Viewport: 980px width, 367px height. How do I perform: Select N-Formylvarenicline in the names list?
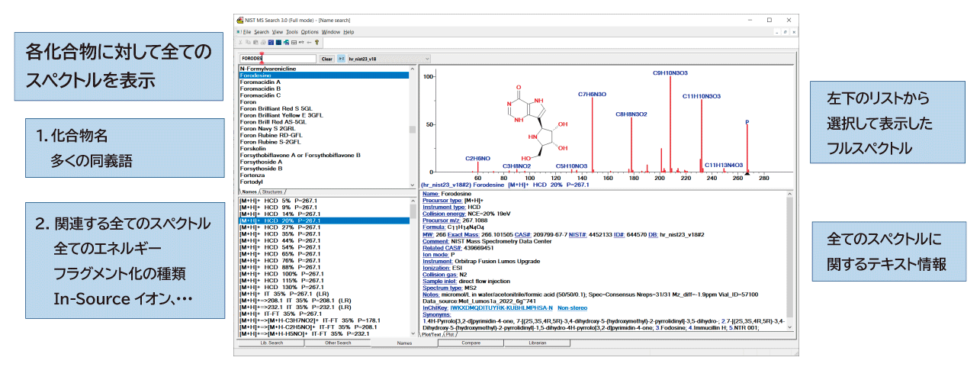point(323,69)
